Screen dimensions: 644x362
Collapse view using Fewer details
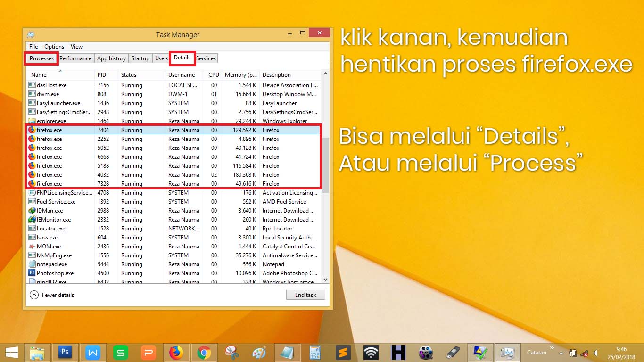pyautogui.click(x=52, y=295)
